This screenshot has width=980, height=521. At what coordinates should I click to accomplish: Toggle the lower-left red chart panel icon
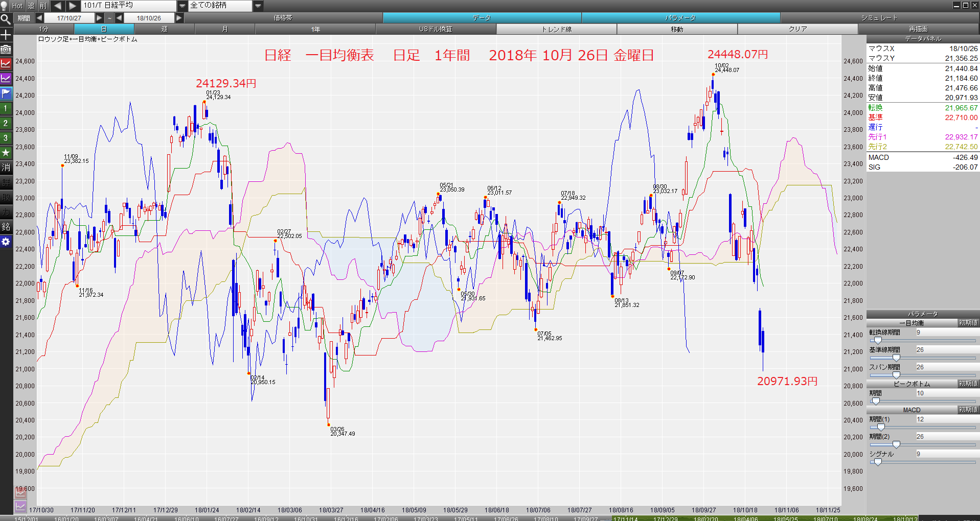point(20,492)
